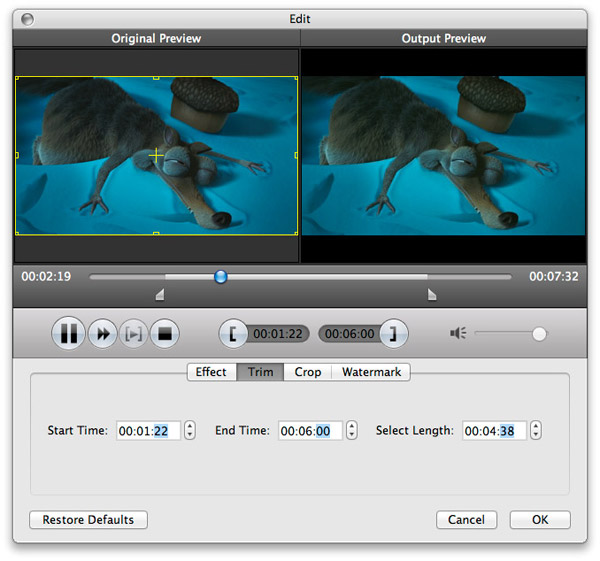Click the current time 00:02:19 label

pos(46,276)
